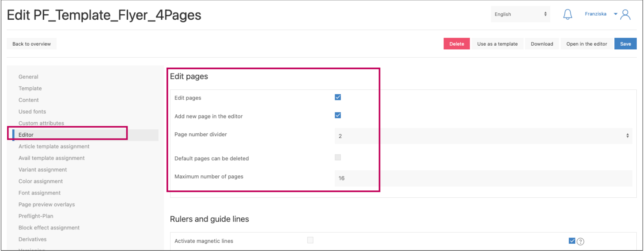644x251 pixels.
Task: Open the English language dropdown
Action: coord(520,14)
